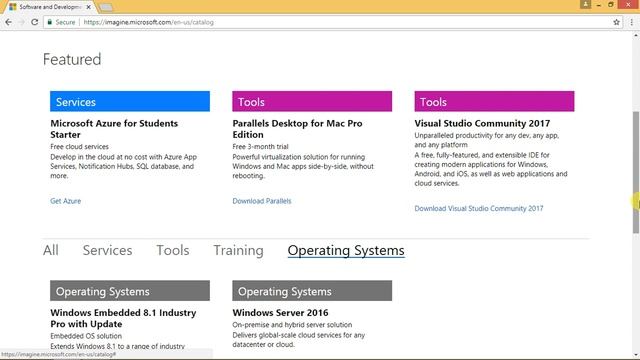This screenshot has width=640, height=360.
Task: Select the Training category filter
Action: [238, 250]
